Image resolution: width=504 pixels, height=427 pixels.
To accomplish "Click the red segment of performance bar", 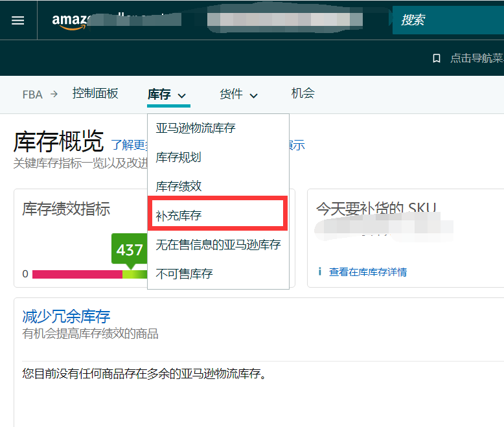I will [78, 274].
